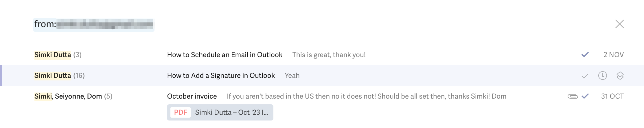Viewport: 644px width, 128px height.
Task: Click preview text 'This is great, thank you!'
Action: [329, 55]
